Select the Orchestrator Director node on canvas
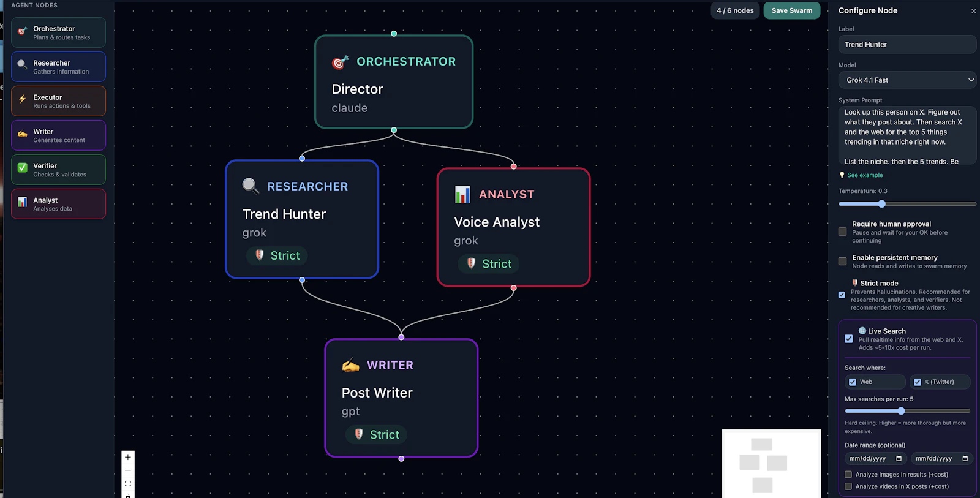980x498 pixels. tap(394, 81)
